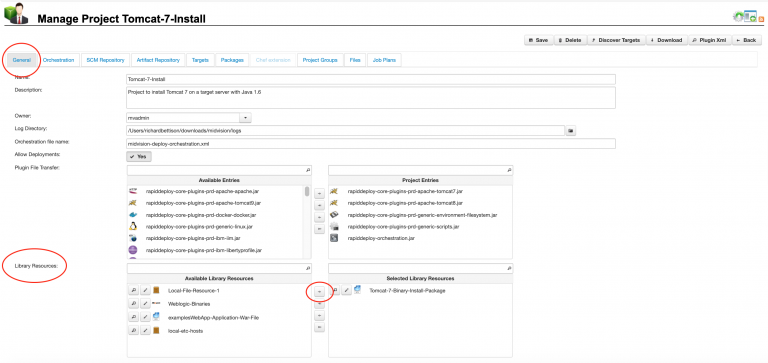The image size is (768, 363).
Task: Open the Project Groups tab
Action: click(x=320, y=60)
